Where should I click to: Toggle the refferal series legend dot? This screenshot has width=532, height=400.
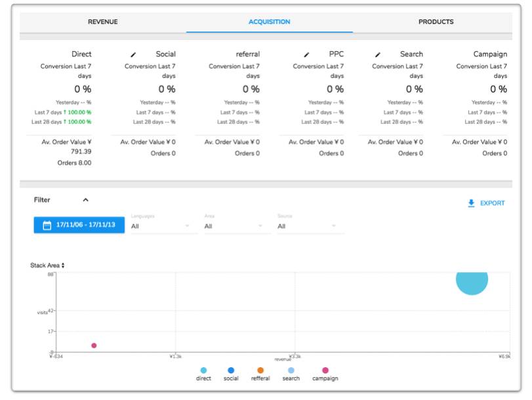260,370
